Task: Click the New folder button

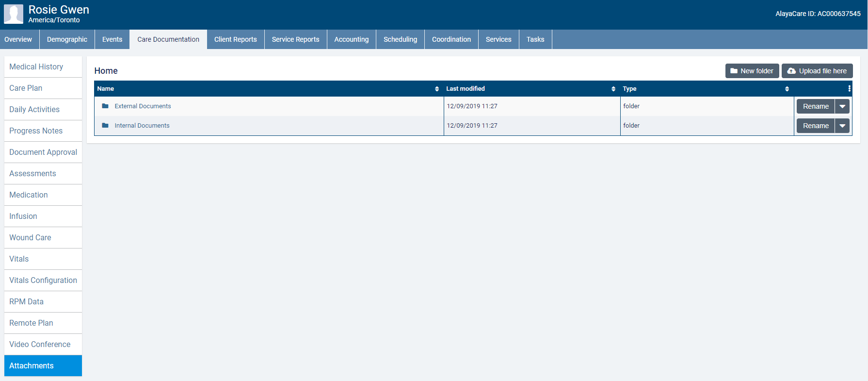Action: [752, 71]
